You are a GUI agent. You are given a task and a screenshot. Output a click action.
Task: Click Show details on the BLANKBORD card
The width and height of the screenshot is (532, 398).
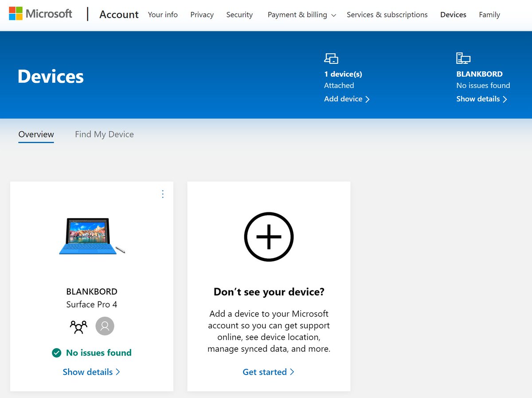pyautogui.click(x=91, y=372)
